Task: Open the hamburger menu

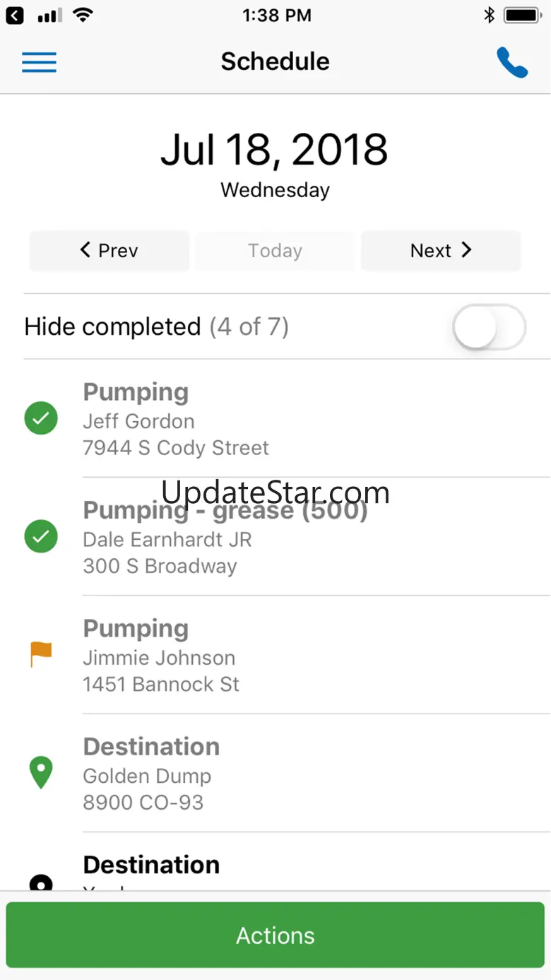Action: click(x=40, y=62)
